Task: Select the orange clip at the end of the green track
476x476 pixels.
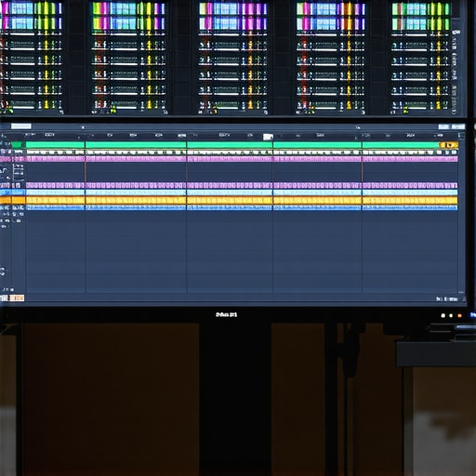Action: click(x=448, y=145)
